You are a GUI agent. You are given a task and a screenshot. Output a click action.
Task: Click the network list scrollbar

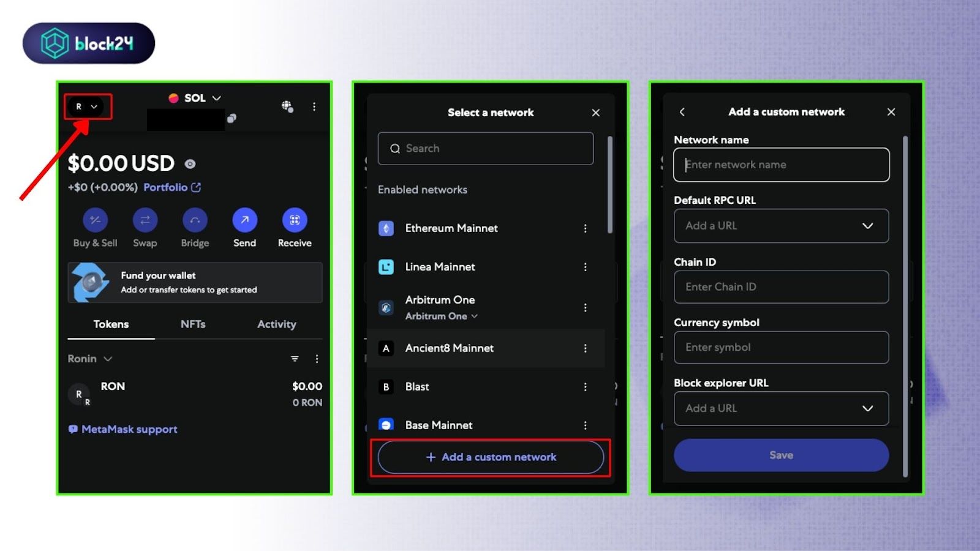point(610,185)
